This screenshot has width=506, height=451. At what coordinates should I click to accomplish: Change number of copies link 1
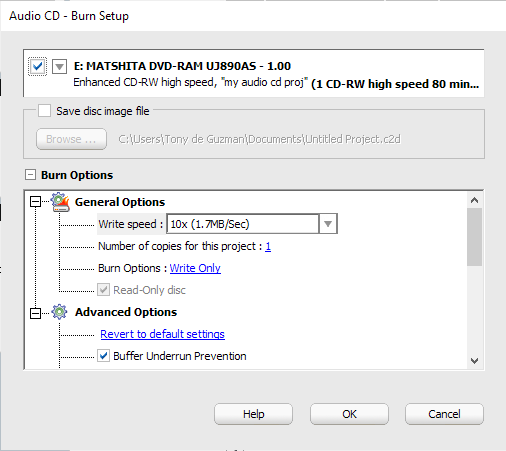pyautogui.click(x=268, y=246)
